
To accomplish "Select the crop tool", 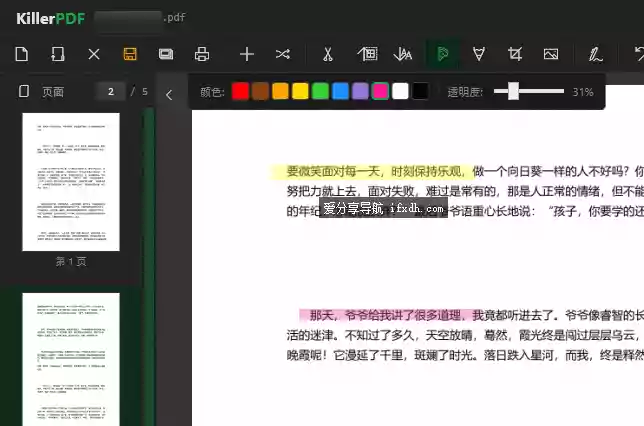I will pyautogui.click(x=515, y=54).
